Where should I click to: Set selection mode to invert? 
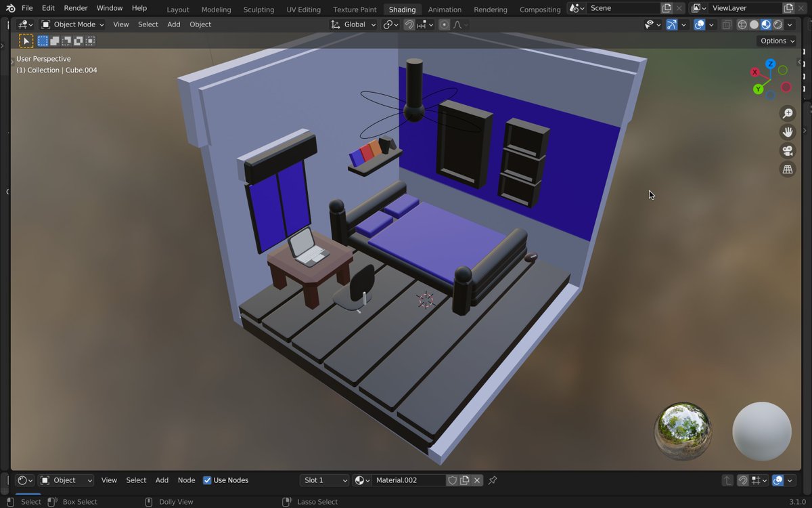click(78, 41)
